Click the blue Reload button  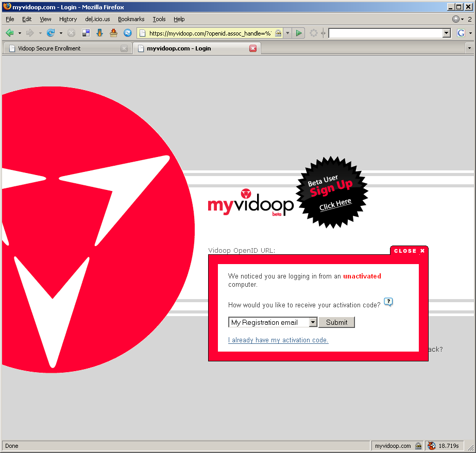[x=50, y=33]
